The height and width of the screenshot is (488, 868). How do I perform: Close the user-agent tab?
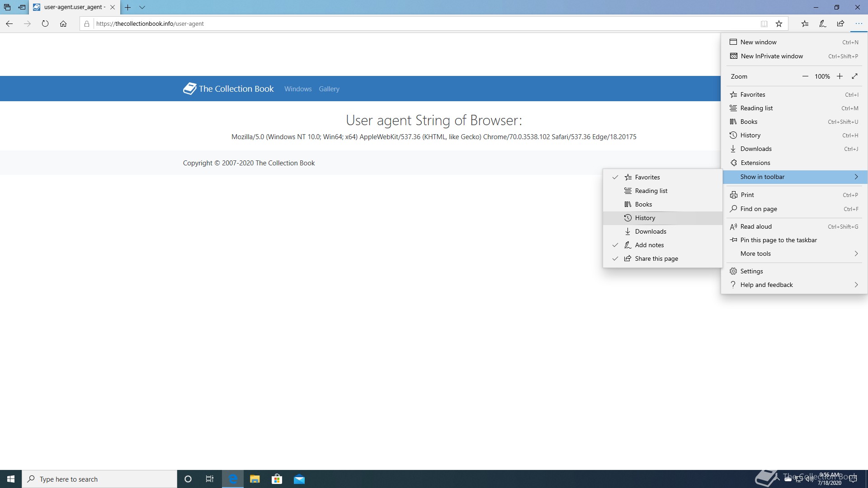113,7
